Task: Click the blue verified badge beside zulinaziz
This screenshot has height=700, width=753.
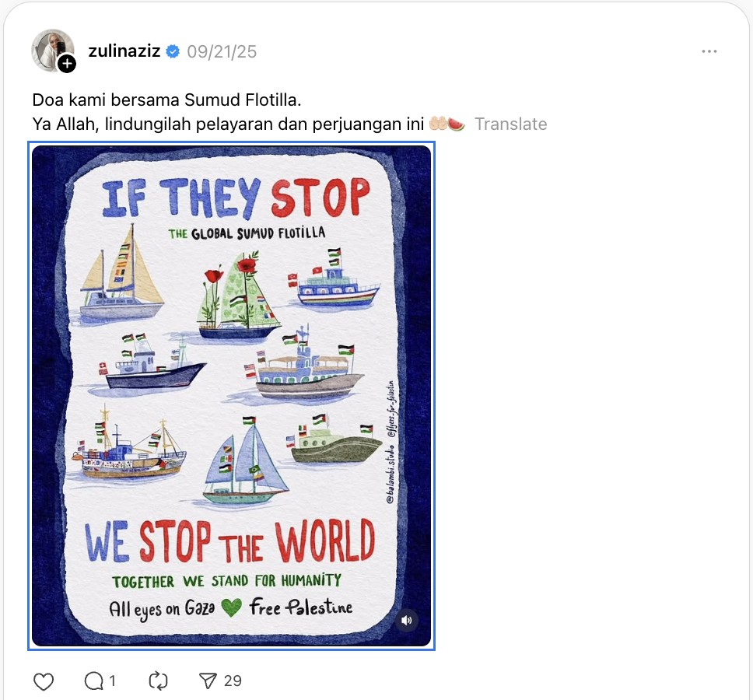Action: tap(173, 52)
